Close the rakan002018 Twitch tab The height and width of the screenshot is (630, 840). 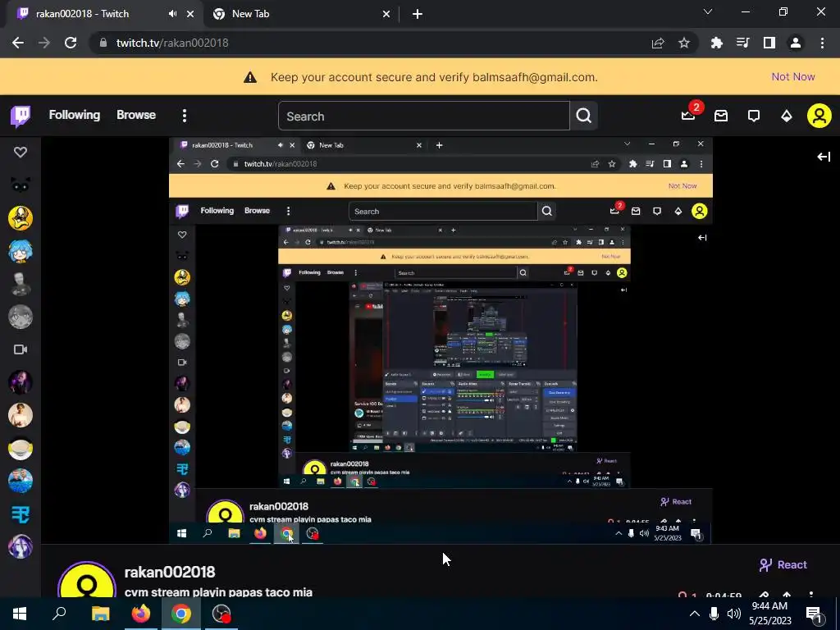click(190, 15)
